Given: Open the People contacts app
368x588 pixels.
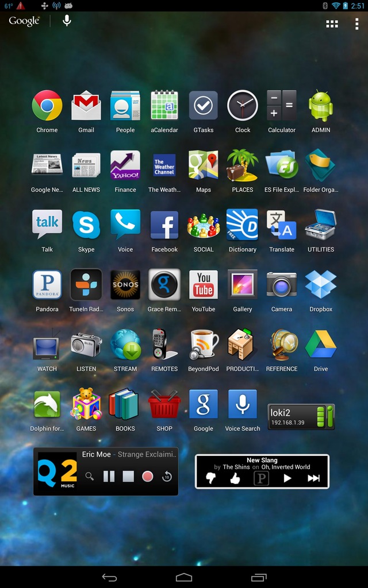Looking at the screenshot, I should 125,106.
